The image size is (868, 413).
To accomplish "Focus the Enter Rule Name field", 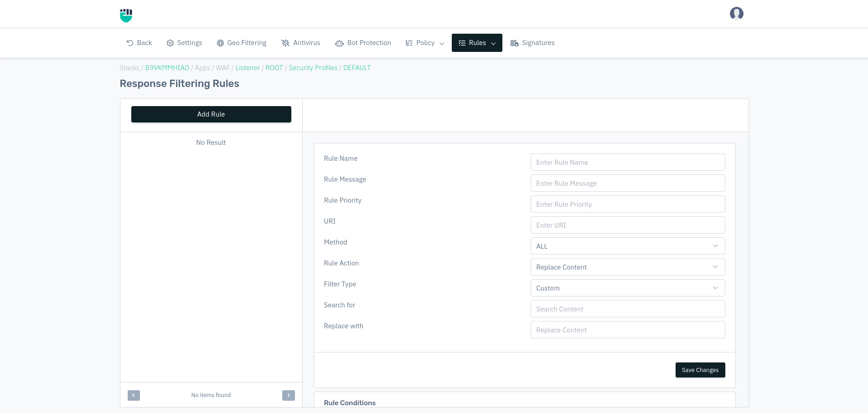I will (x=627, y=162).
